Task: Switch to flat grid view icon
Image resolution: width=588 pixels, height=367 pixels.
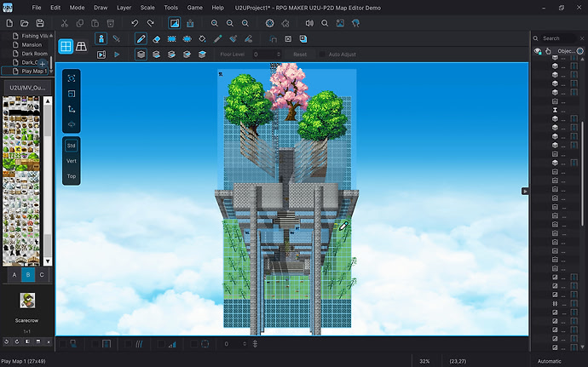Action: pyautogui.click(x=66, y=47)
